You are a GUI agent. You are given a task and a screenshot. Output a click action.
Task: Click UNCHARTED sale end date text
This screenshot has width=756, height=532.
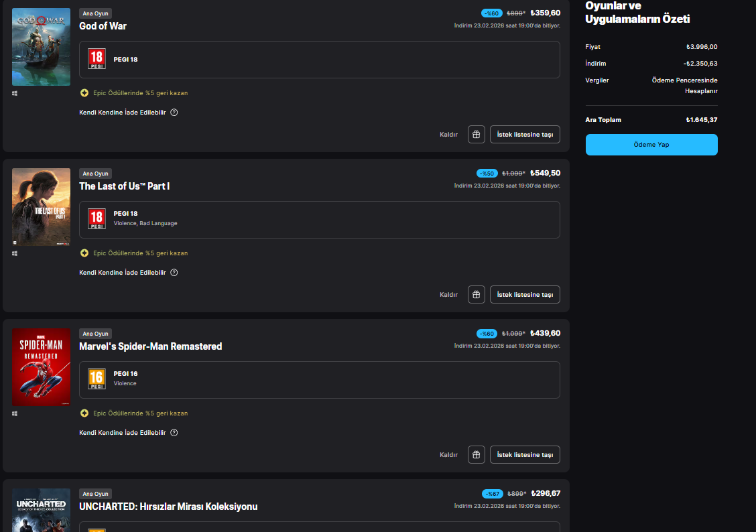(x=507, y=506)
